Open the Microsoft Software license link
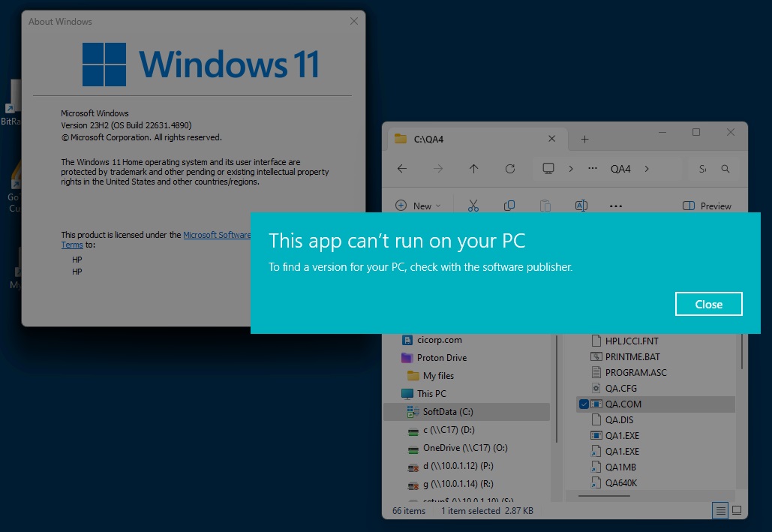The height and width of the screenshot is (532, 772). pos(217,235)
